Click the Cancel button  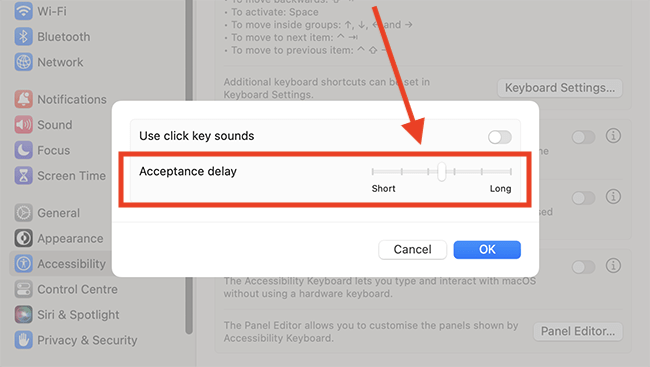412,250
